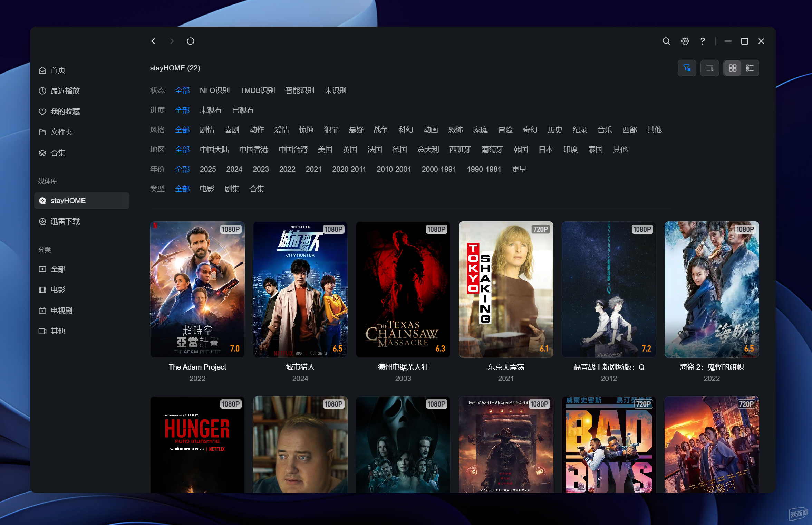Open 德州电锯杀人狂 poster
The image size is (812, 525).
point(403,289)
